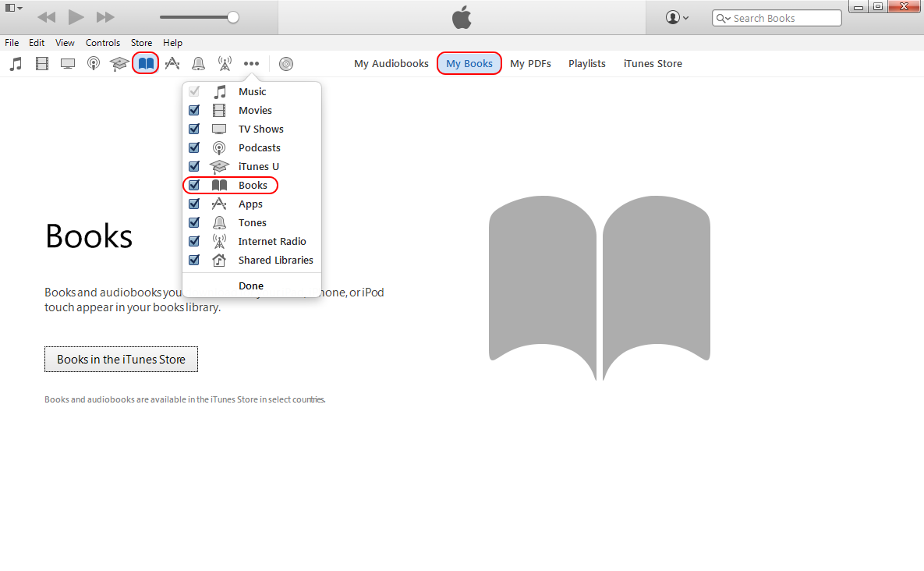Screen dimensions: 924x571
Task: Switch to My Audiobooks tab
Action: click(391, 64)
